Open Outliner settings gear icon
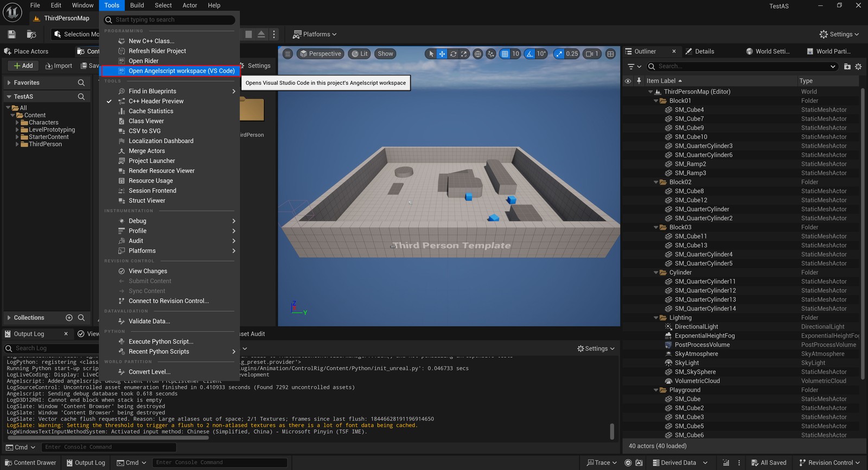The width and height of the screenshot is (868, 470). (x=858, y=66)
